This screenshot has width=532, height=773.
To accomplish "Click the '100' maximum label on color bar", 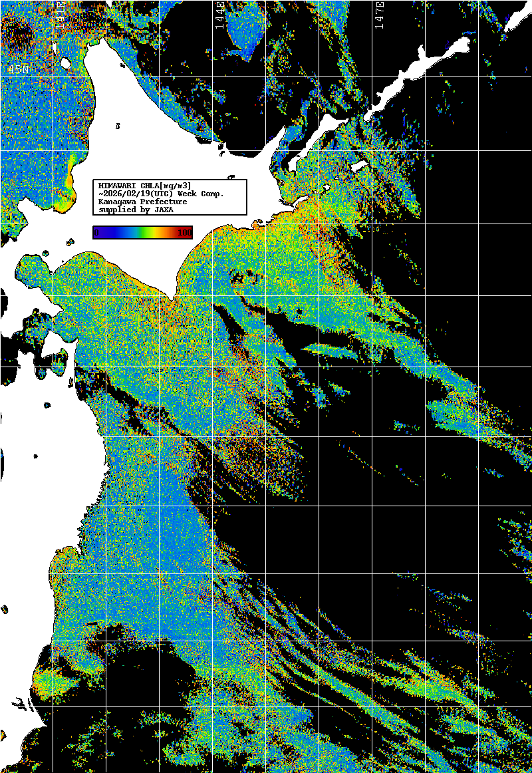I will (184, 232).
